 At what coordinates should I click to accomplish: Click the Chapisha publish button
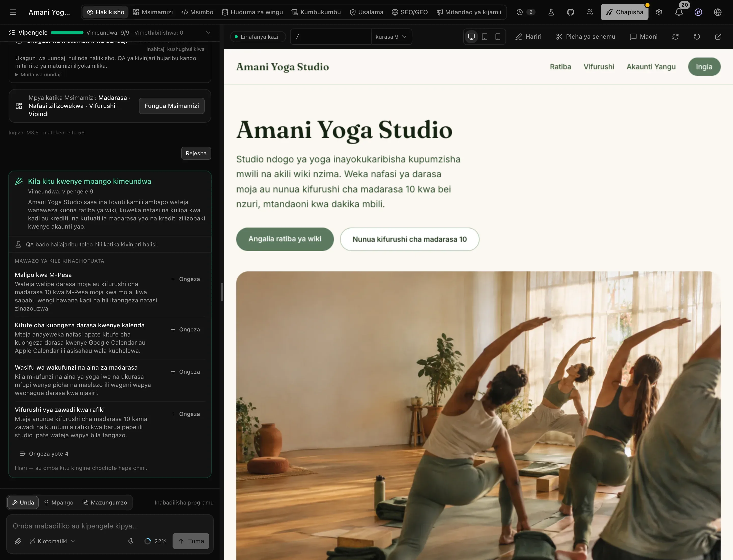[624, 12]
